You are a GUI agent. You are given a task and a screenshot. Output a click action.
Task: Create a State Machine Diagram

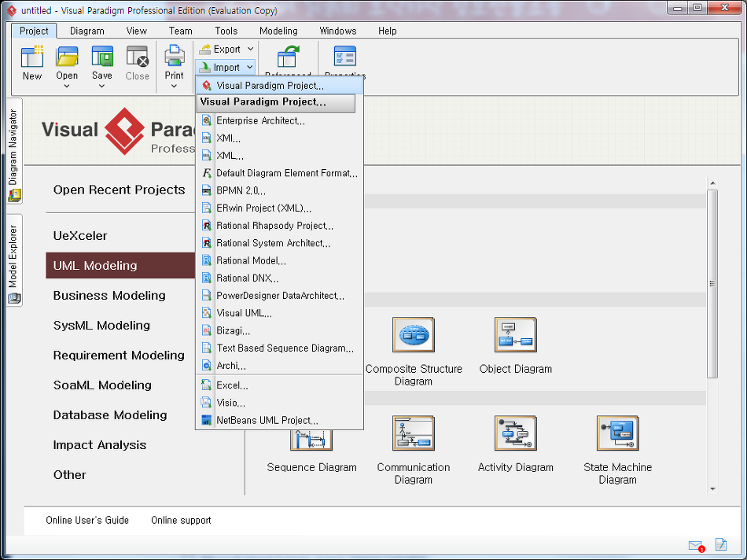(617, 433)
